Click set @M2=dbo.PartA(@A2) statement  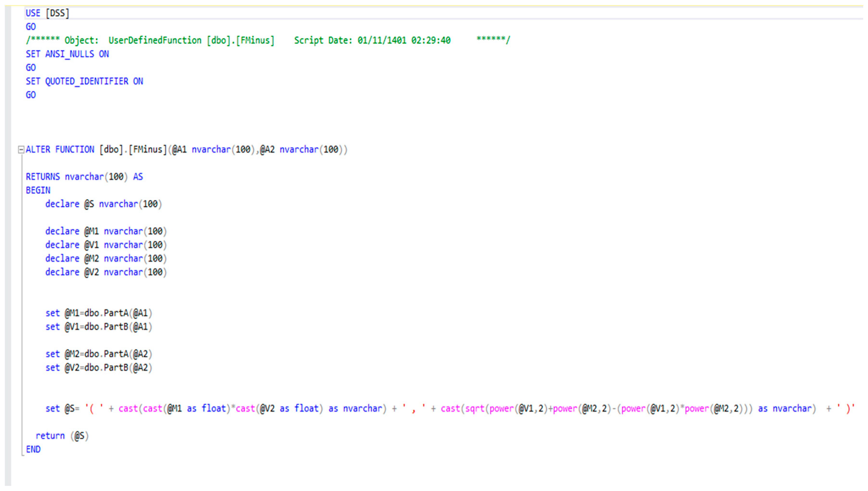coord(99,354)
